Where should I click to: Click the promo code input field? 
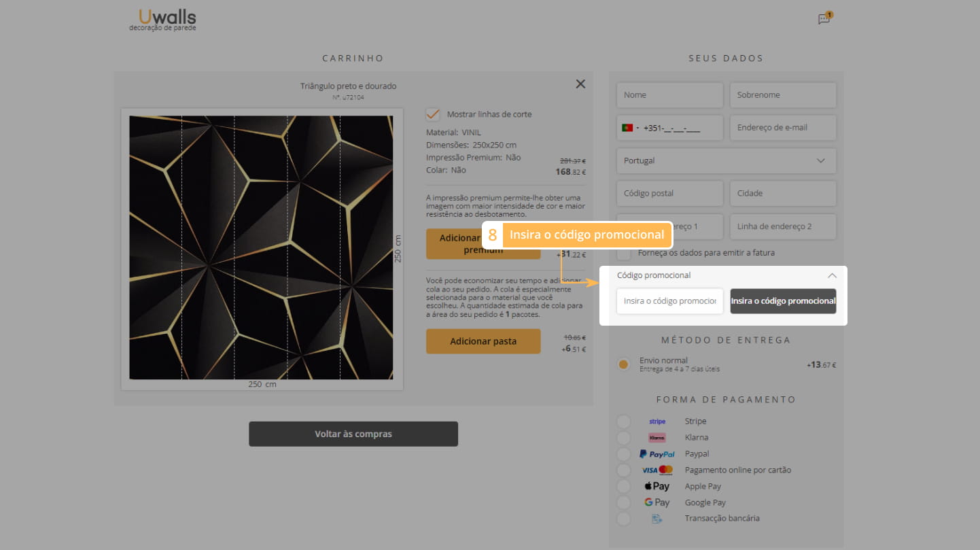pos(669,301)
